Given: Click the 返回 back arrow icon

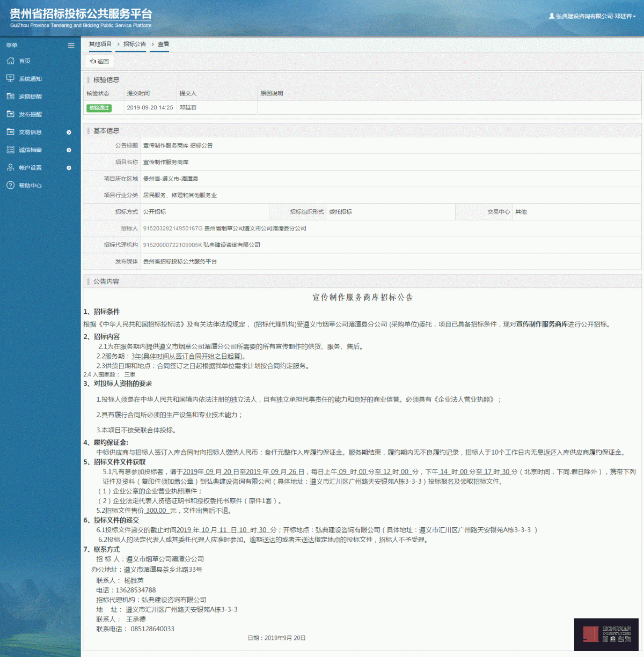Looking at the screenshot, I should 92,61.
